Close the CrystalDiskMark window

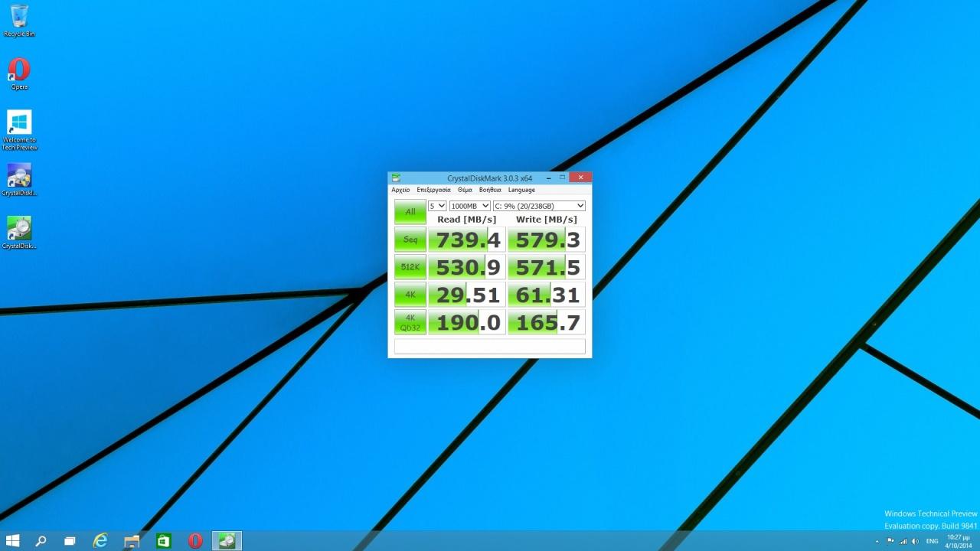580,178
